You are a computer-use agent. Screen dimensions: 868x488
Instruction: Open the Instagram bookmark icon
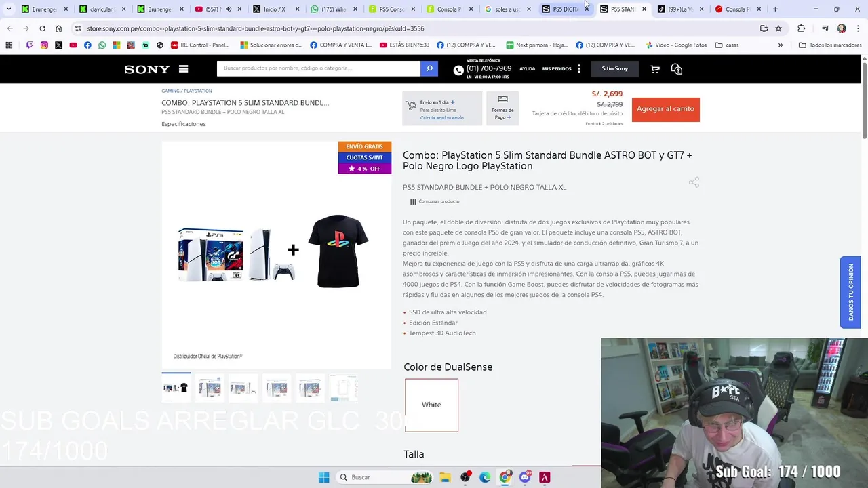tap(44, 45)
